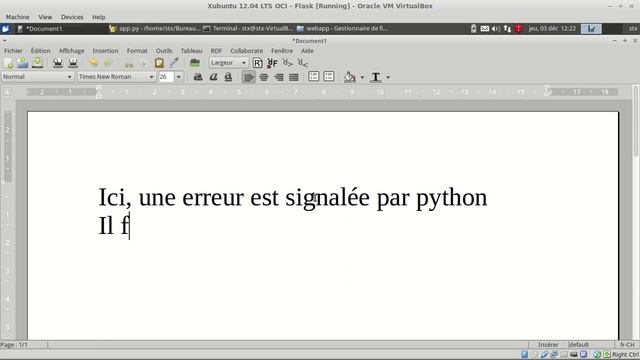Open VirtualBox Machine menu
The width and height of the screenshot is (640, 360).
pyautogui.click(x=18, y=17)
